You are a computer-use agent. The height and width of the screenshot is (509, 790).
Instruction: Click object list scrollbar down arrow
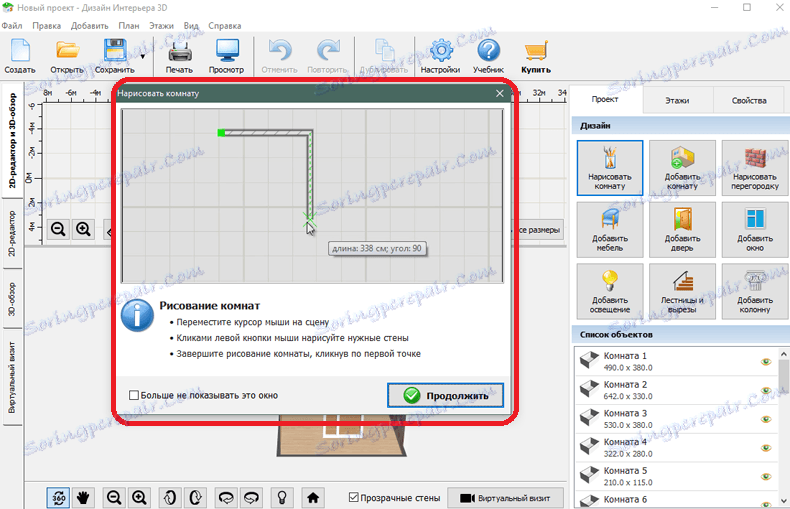[783, 500]
